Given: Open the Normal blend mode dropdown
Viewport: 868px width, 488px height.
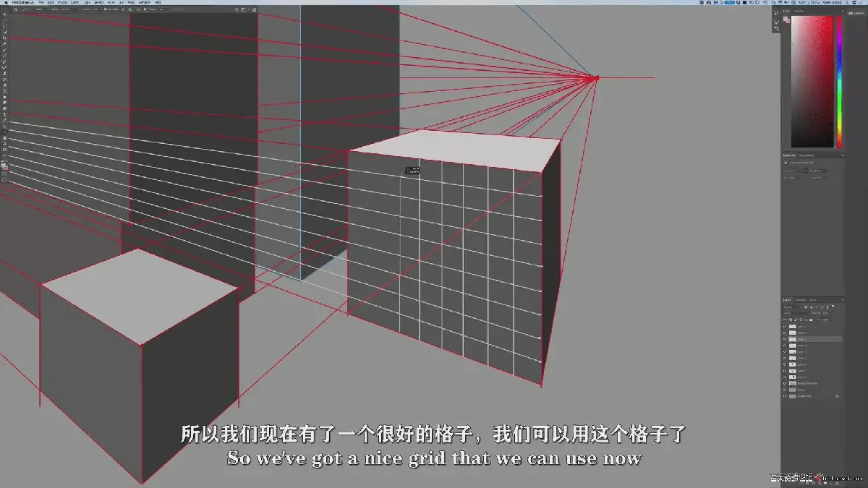Looking at the screenshot, I should pyautogui.click(x=797, y=313).
